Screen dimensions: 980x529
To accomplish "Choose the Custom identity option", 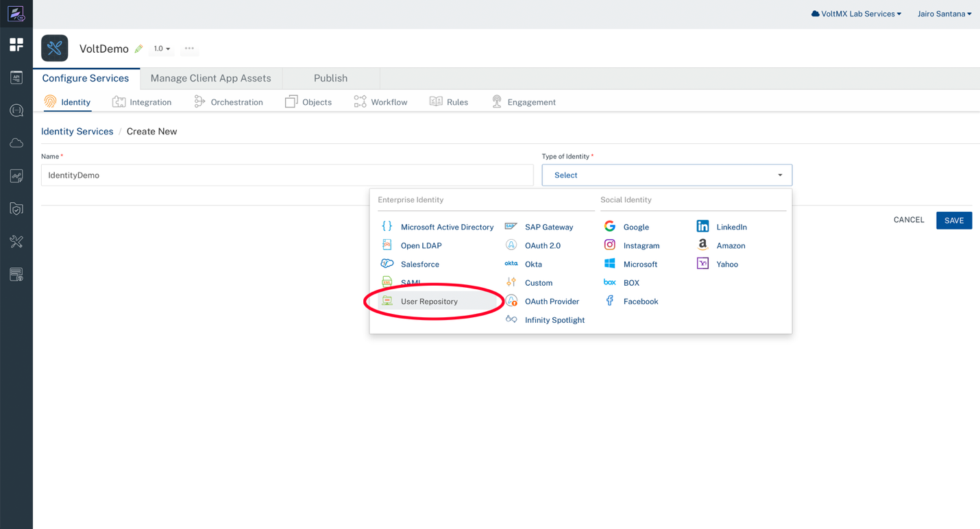I will pos(528,282).
